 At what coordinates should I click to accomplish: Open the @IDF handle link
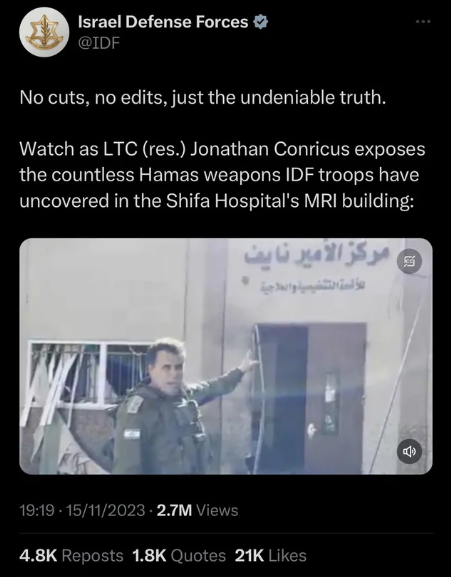coord(99,43)
